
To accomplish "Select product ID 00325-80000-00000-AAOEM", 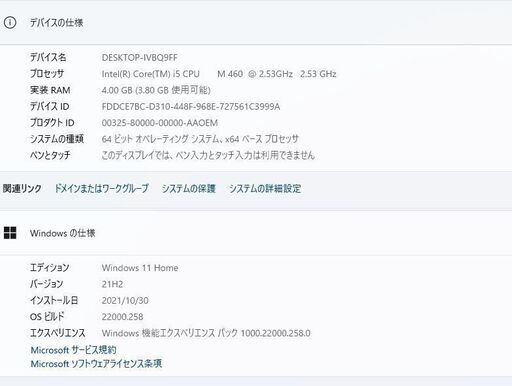I will (160, 123).
